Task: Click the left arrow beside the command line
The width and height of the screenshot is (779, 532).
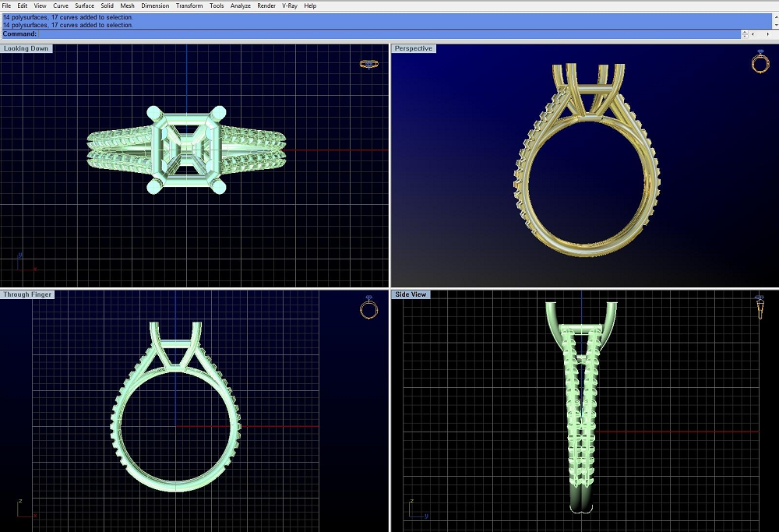Action: tap(753, 34)
